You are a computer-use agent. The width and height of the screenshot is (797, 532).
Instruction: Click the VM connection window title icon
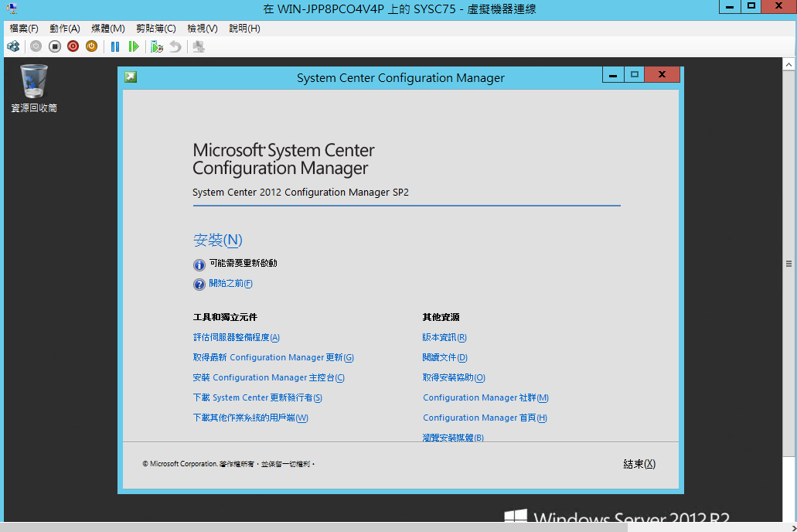pyautogui.click(x=12, y=9)
